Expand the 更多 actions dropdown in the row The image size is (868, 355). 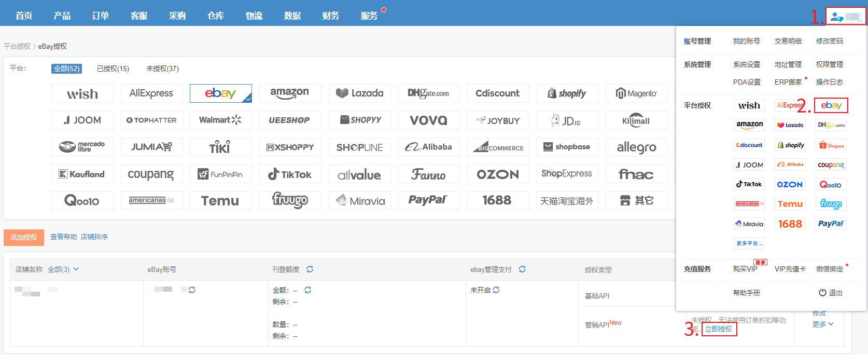823,324
